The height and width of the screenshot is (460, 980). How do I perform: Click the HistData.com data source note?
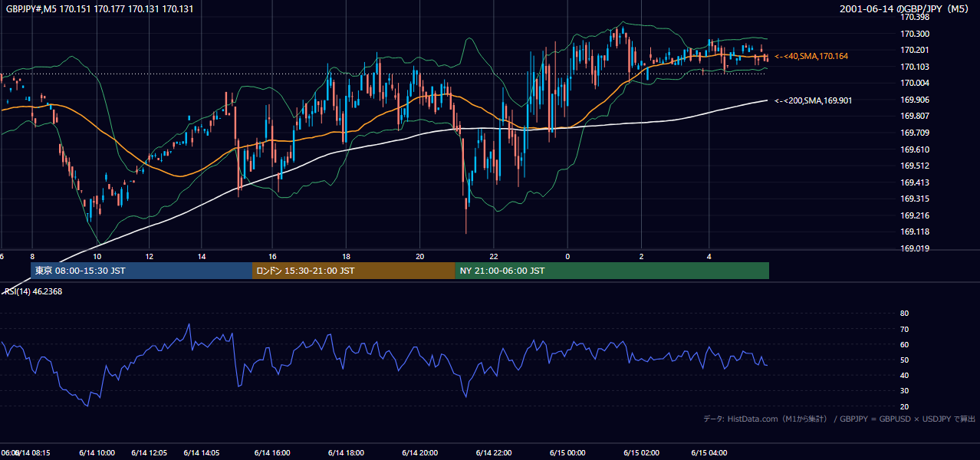coord(839,419)
